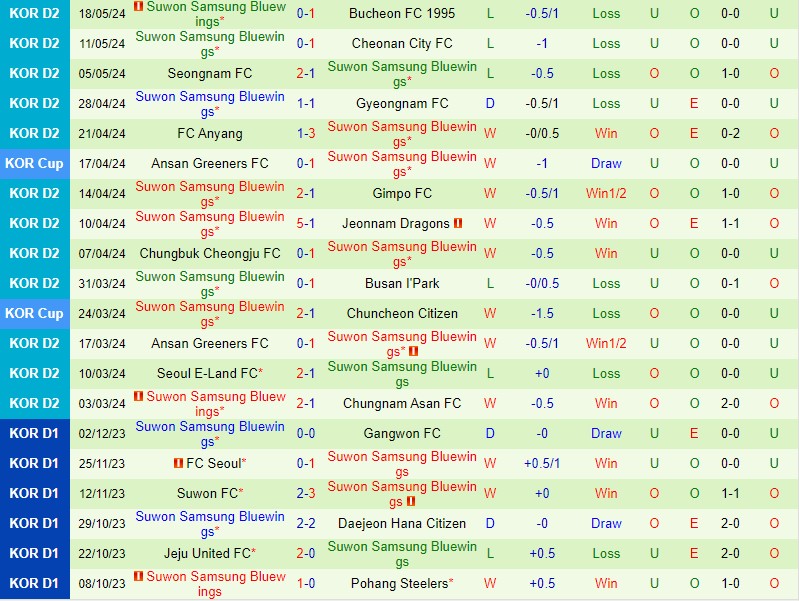Click red card icon in 17/03/24 row
The image size is (799, 601).
tap(413, 351)
